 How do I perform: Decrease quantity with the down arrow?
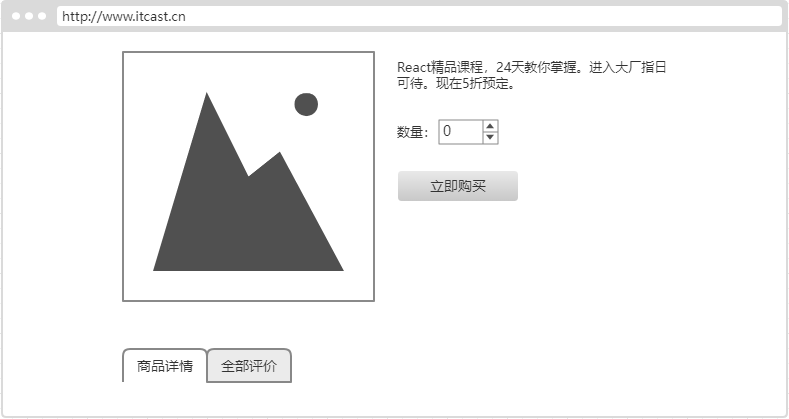tap(490, 138)
